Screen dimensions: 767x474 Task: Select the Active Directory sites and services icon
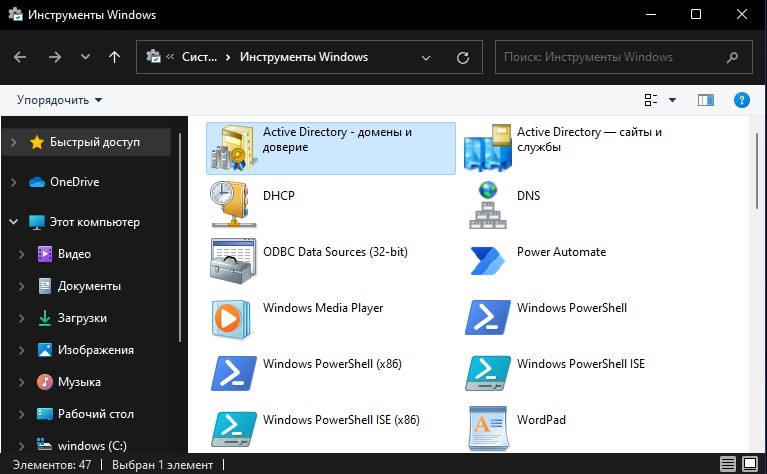(487, 148)
